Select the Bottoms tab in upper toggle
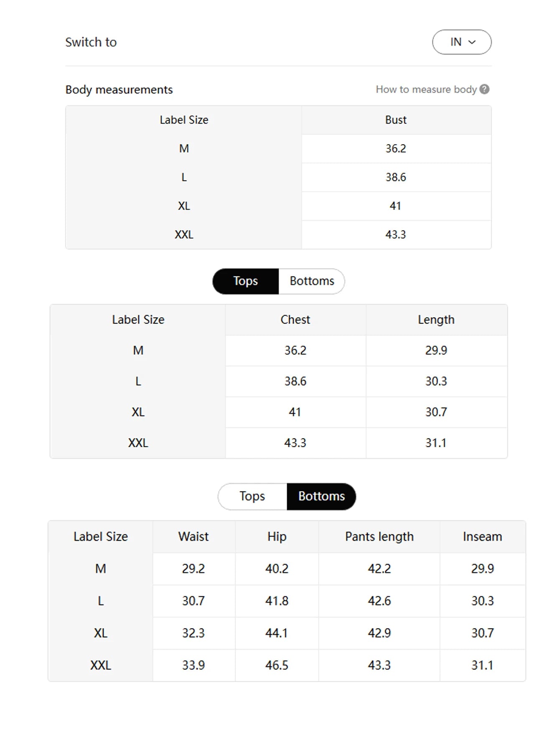Viewport: 560px width, 746px height. [312, 281]
